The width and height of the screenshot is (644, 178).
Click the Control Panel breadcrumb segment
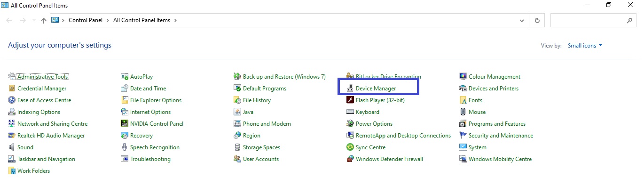click(85, 21)
